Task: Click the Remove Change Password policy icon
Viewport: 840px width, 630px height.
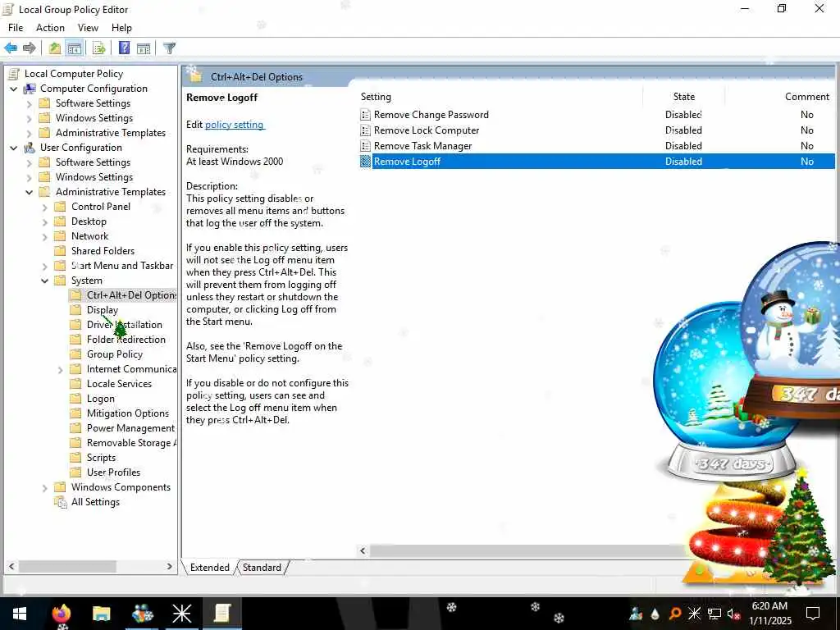Action: click(365, 115)
